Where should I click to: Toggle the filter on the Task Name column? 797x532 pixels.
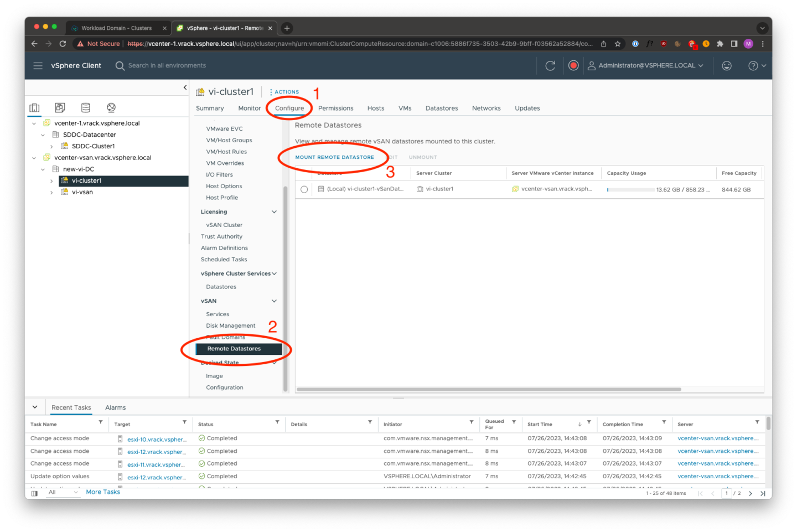[101, 423]
